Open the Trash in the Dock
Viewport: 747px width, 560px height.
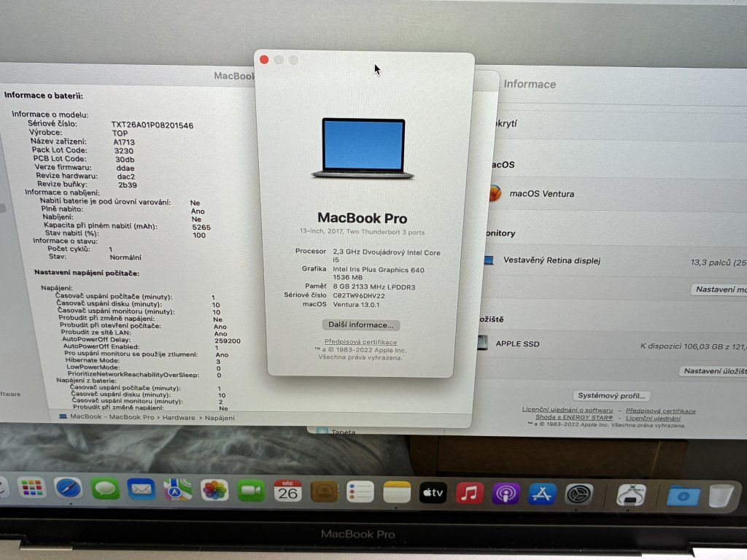pos(720,496)
